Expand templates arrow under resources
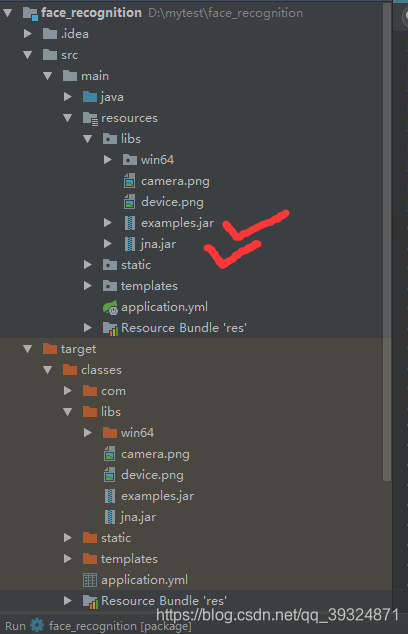This screenshot has width=408, height=634. (x=88, y=285)
